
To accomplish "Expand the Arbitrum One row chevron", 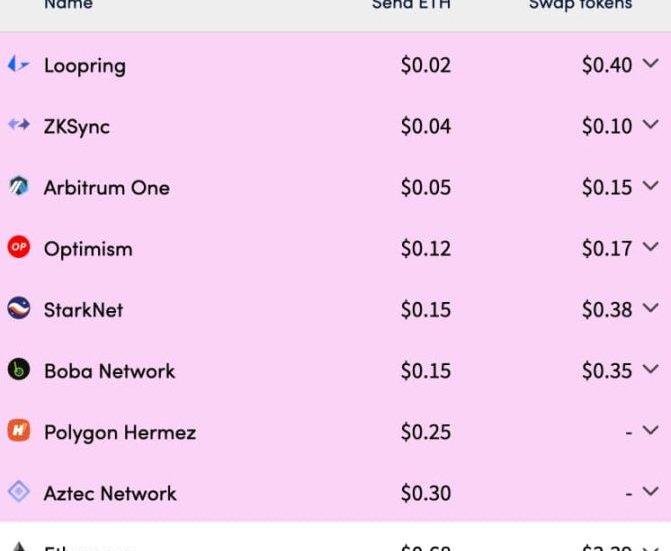I will pos(651,186).
